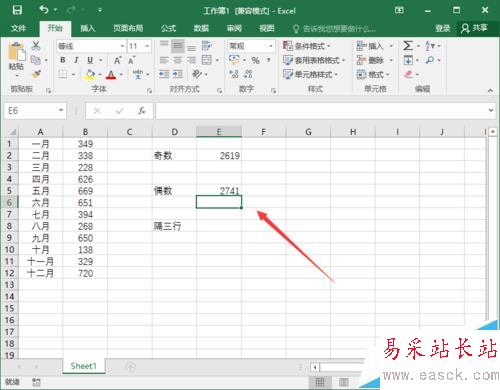Screen dimensions: 500x390
Task: Decrease cell indent
Action: pyautogui.click(x=164, y=74)
